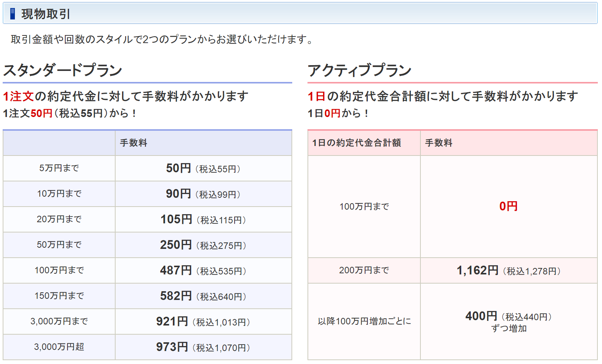
Task: Click the 手数料 header in the Active table
Action: tap(439, 143)
